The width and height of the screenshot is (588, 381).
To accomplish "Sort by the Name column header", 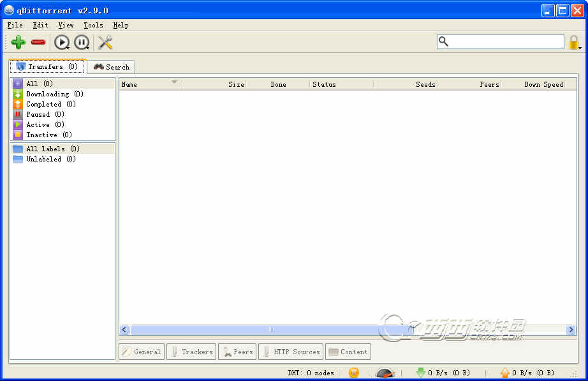I will 151,84.
